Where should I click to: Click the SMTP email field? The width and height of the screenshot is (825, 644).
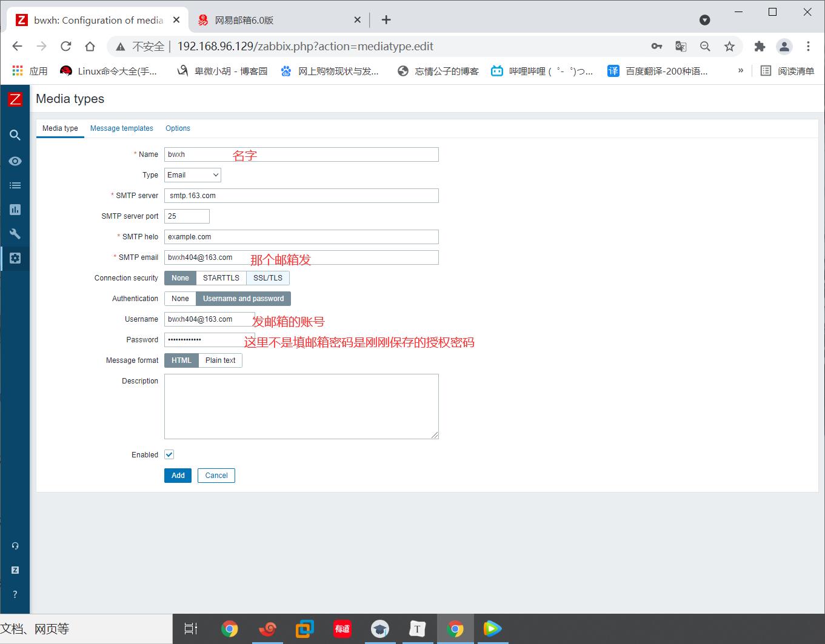301,257
